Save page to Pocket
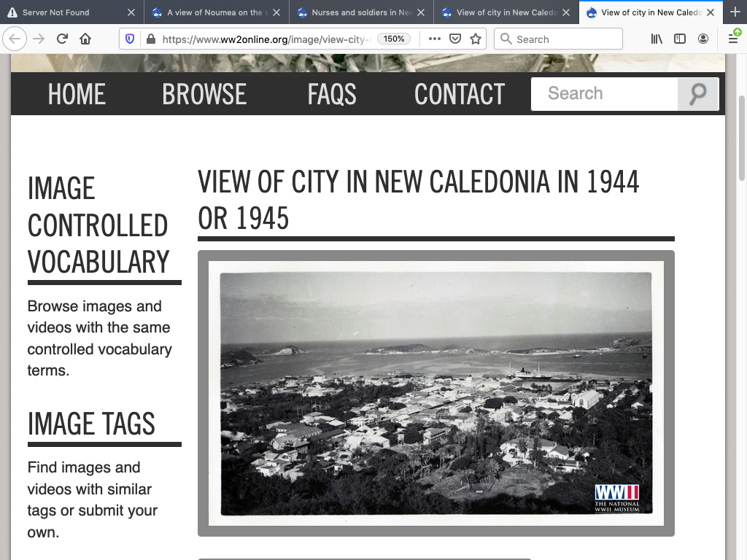 454,39
